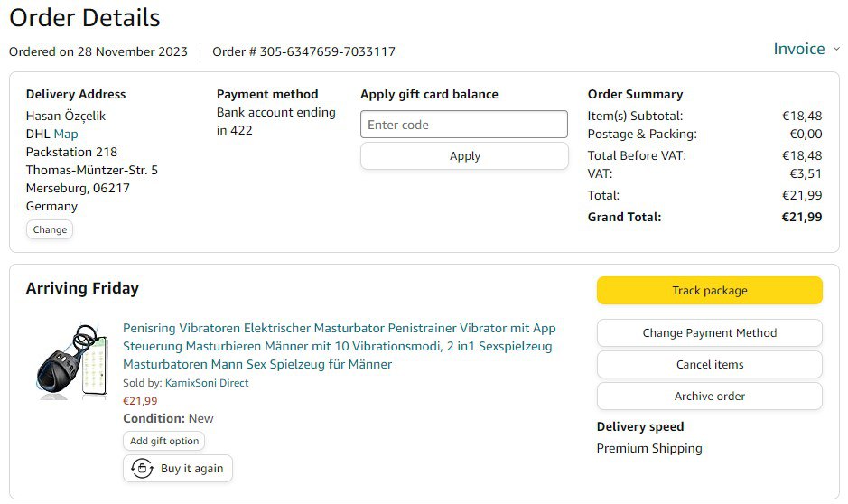Open the Invoice menu link
Screen dimensions: 848x504
tap(798, 49)
